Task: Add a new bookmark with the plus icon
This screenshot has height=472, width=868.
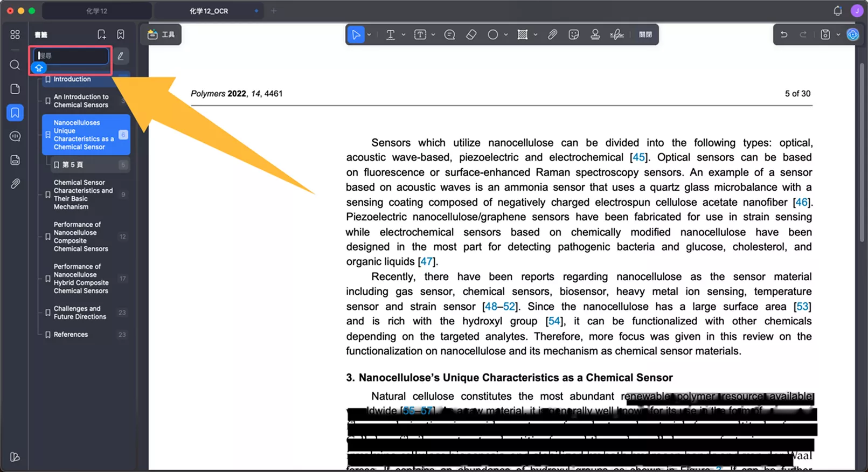Action: click(x=101, y=34)
